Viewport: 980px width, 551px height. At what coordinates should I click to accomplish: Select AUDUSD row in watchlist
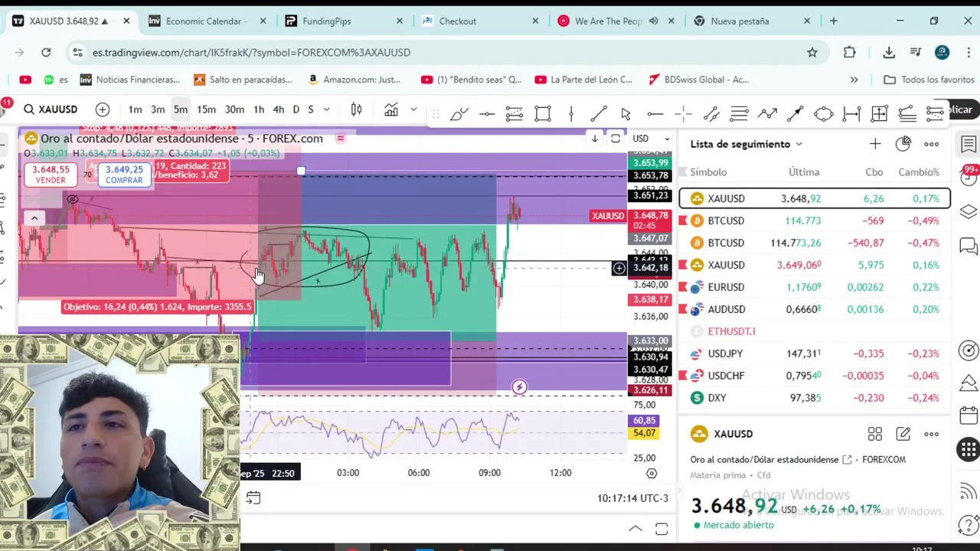point(815,309)
